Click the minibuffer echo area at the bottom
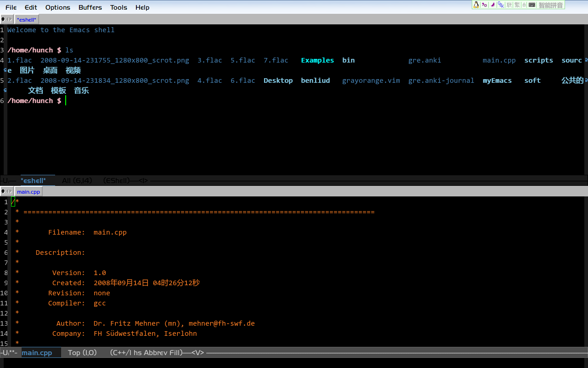 pyautogui.click(x=294, y=362)
